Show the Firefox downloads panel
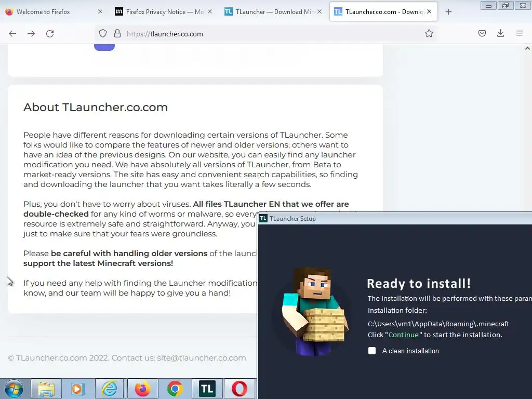This screenshot has height=399, width=532. pyautogui.click(x=500, y=33)
